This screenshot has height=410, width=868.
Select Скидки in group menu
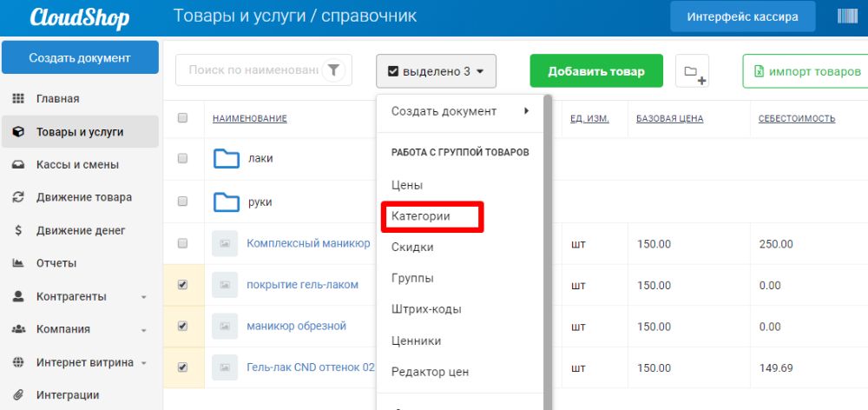(x=412, y=248)
